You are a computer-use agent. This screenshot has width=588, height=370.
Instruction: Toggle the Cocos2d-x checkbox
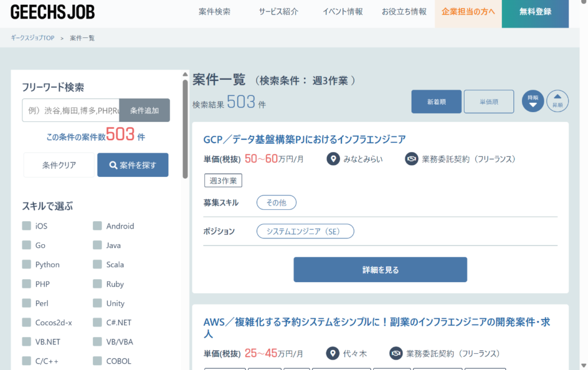point(26,322)
